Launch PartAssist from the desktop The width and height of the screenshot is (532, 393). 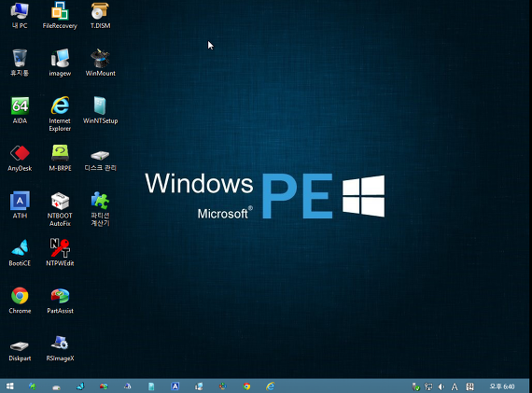[x=60, y=301]
